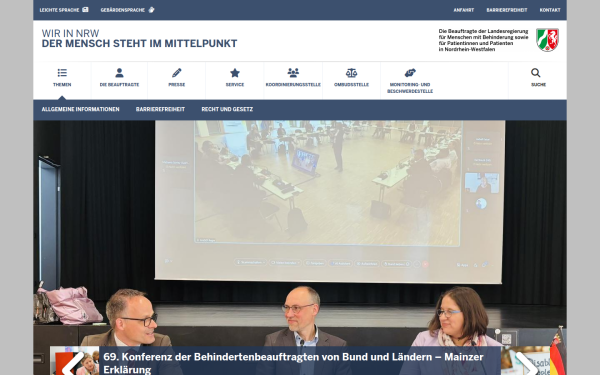Open the Monitoring- und Beschwerdestelle handshake icon
This screenshot has width=600, height=375.
410,72
